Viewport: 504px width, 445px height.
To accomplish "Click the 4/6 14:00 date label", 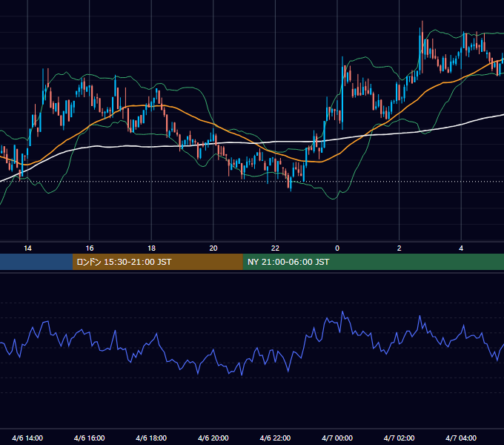I will (x=27, y=438).
